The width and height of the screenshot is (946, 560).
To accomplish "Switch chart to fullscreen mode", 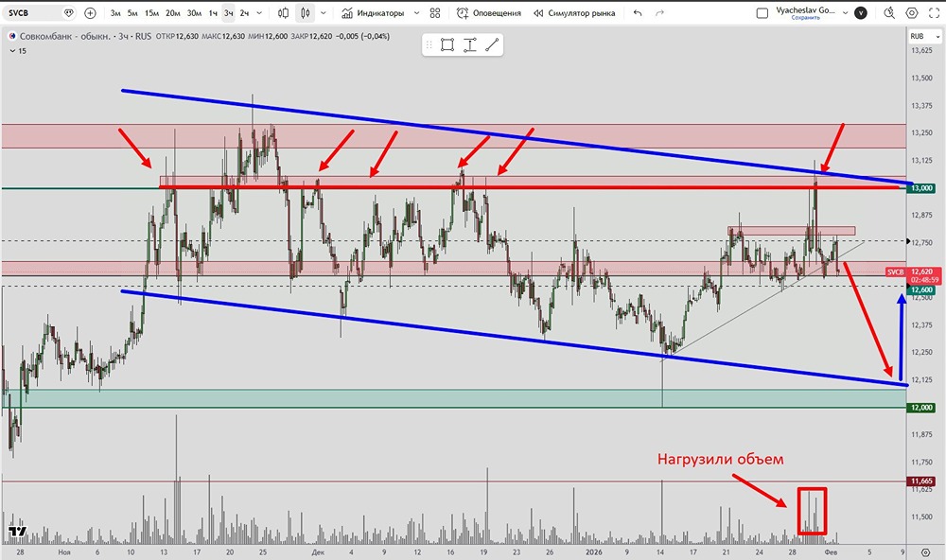I will 934,12.
